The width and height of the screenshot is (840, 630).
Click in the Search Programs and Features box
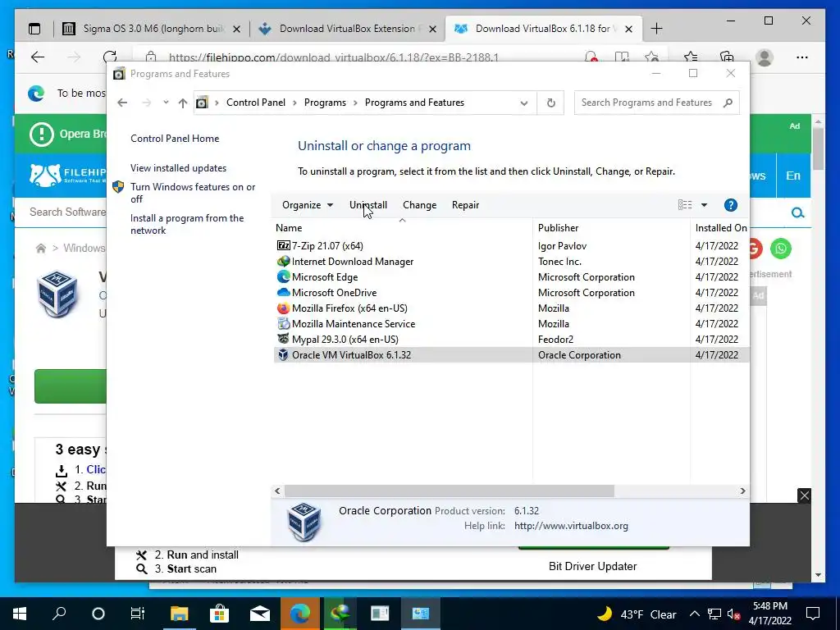(x=648, y=103)
